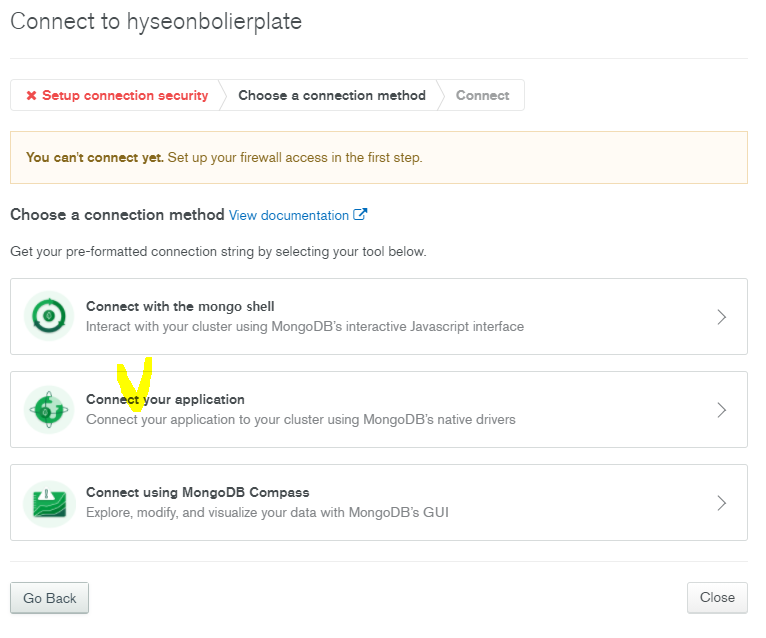766x638 pixels.
Task: Go to the Connect step tab
Action: tap(482, 95)
